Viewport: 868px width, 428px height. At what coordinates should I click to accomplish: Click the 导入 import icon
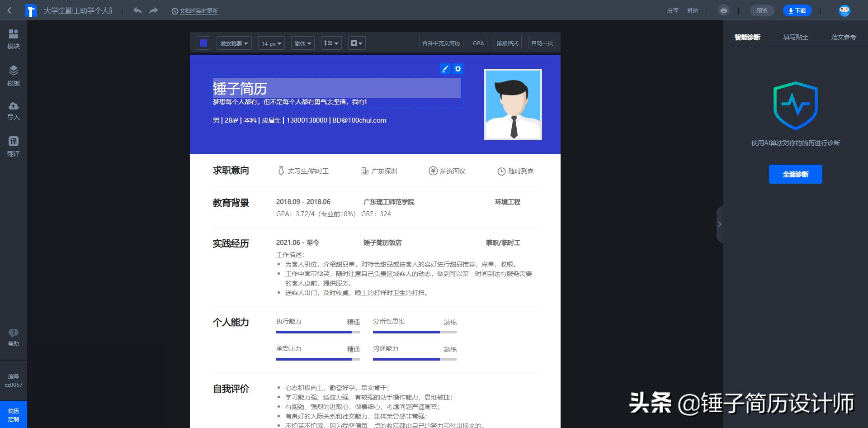13,110
